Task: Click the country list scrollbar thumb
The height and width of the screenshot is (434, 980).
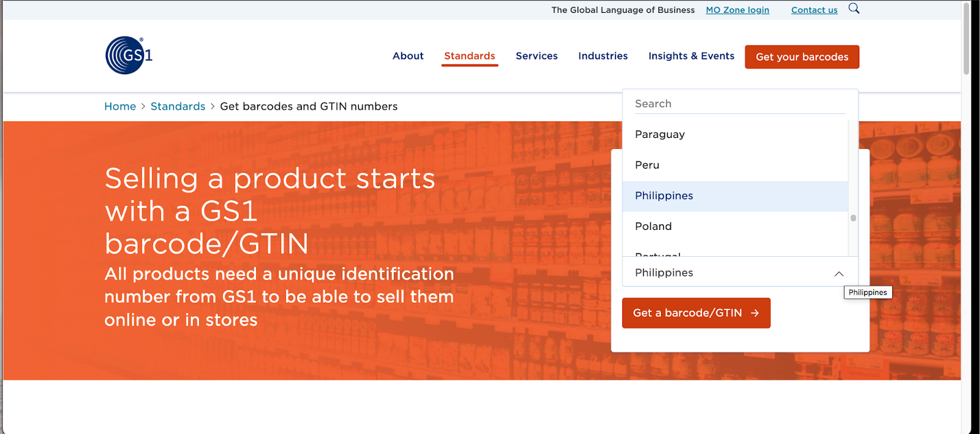Action: [853, 218]
